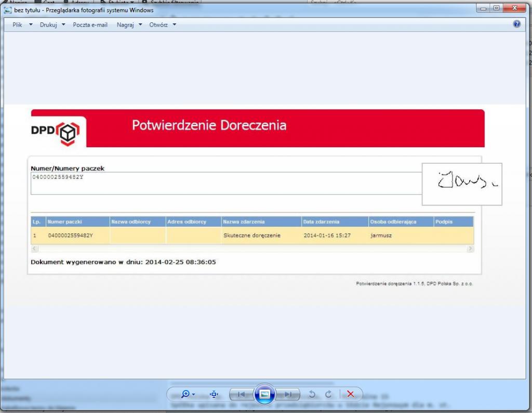
Task: Click the zoom magnifier icon
Action: click(x=185, y=394)
